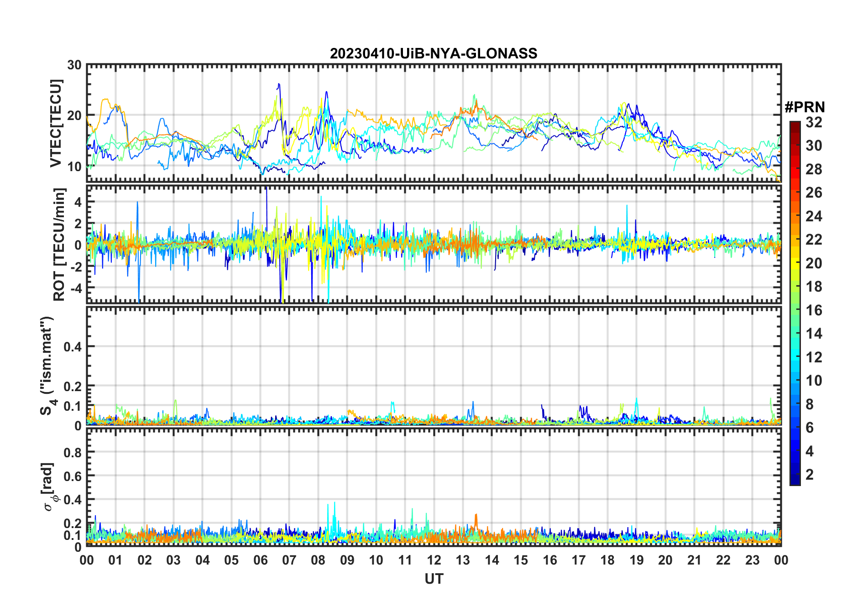Click the 0.8 tick on σφ axis
This screenshot has height=607, width=868.
[x=73, y=452]
